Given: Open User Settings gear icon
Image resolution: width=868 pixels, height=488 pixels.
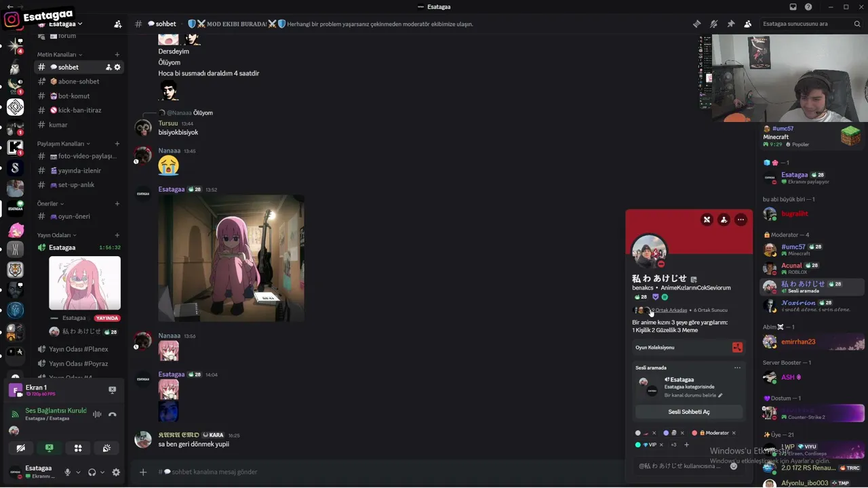Looking at the screenshot, I should (x=116, y=472).
